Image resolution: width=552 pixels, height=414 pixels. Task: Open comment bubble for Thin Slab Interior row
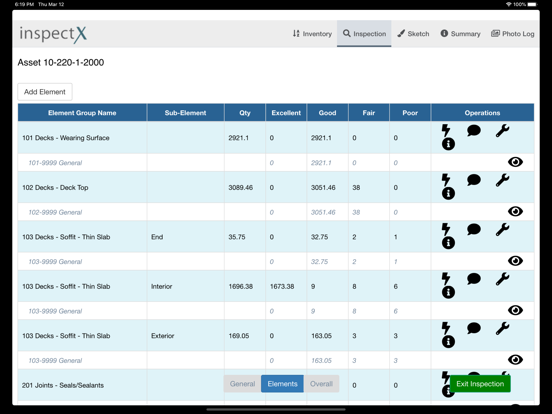click(x=474, y=278)
